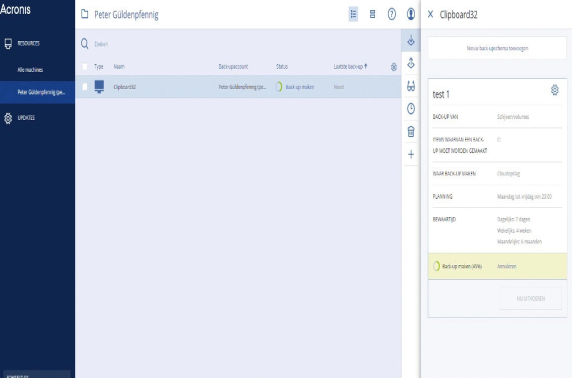572x378 pixels.
Task: Open the Help question mark icon
Action: tap(392, 14)
